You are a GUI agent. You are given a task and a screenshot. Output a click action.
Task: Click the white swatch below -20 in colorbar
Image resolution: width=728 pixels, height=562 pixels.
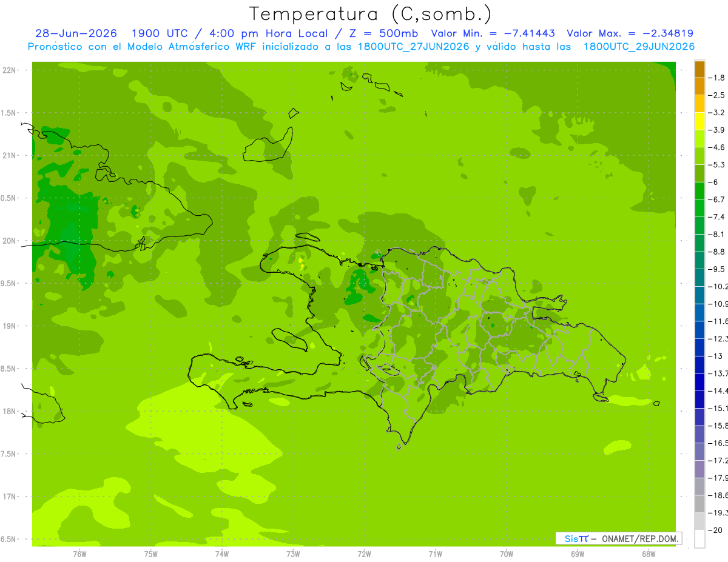(699, 539)
